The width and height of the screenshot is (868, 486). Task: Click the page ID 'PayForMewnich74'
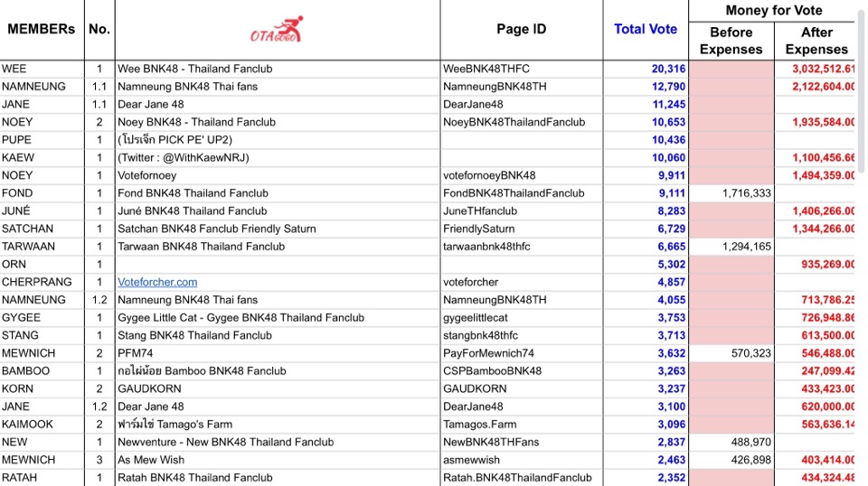coord(488,353)
